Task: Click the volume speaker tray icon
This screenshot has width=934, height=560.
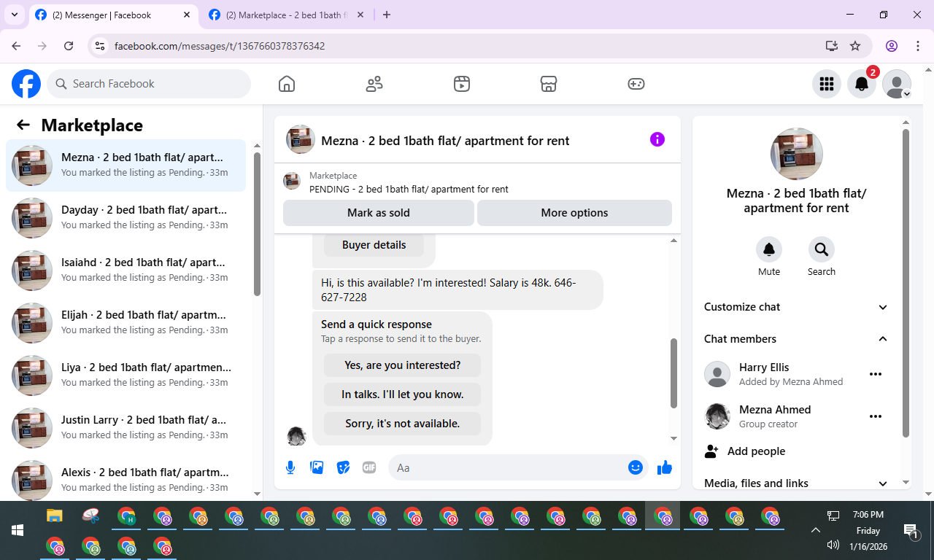Action: click(x=833, y=545)
